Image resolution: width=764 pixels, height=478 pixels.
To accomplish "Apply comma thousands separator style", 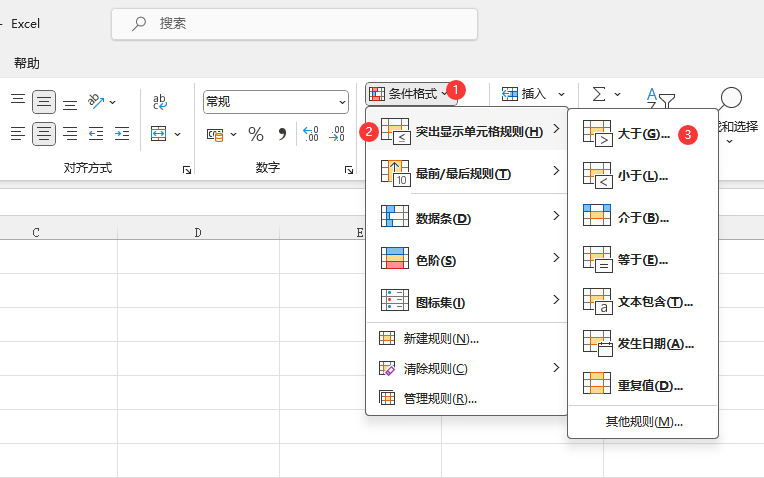I will tap(282, 134).
